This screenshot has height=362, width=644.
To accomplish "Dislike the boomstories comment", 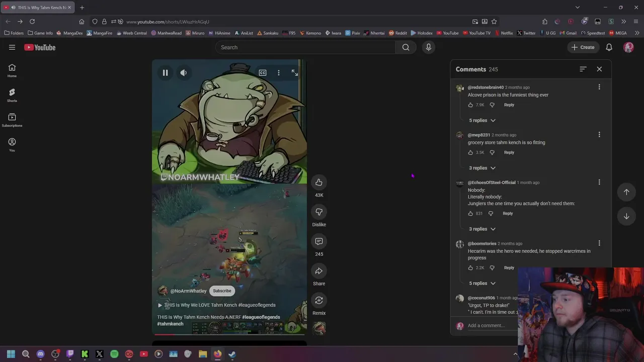I will [x=492, y=268].
